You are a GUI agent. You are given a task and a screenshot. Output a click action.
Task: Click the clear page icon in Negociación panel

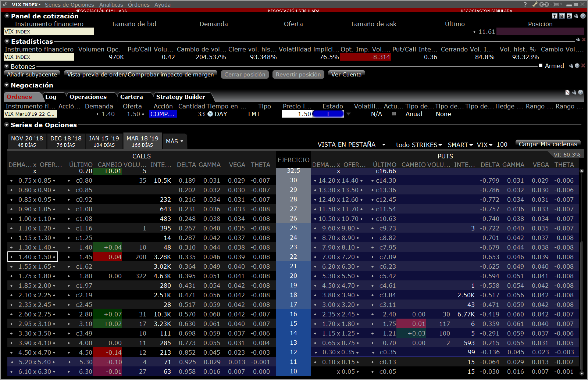coord(567,92)
